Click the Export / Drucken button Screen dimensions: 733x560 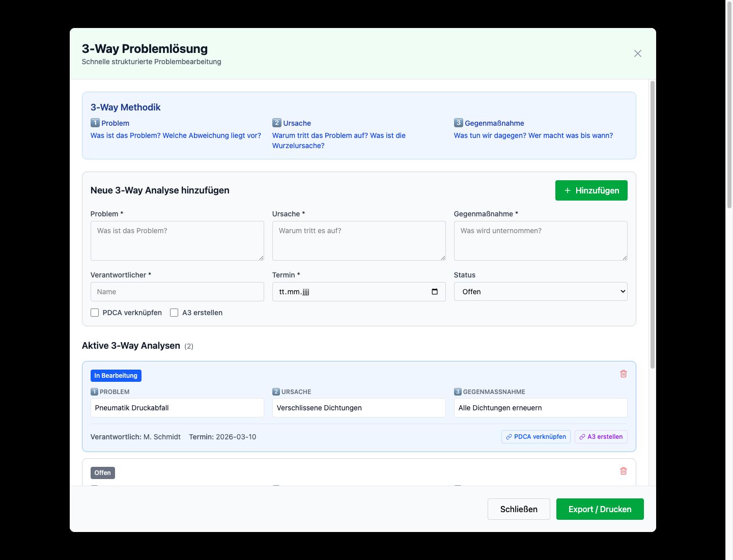600,509
